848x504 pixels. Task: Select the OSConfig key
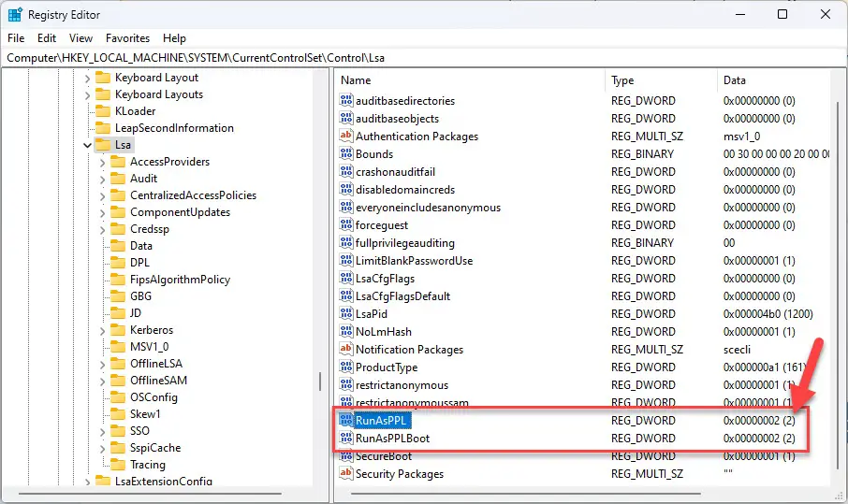[154, 397]
